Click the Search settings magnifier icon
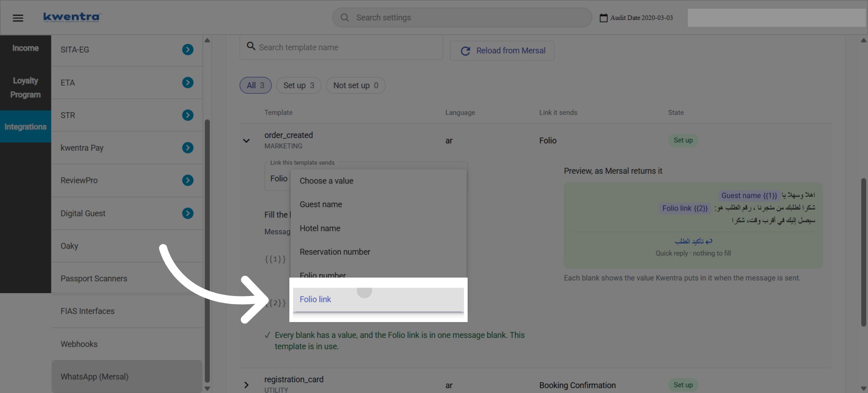This screenshot has height=393, width=868. pyautogui.click(x=345, y=17)
